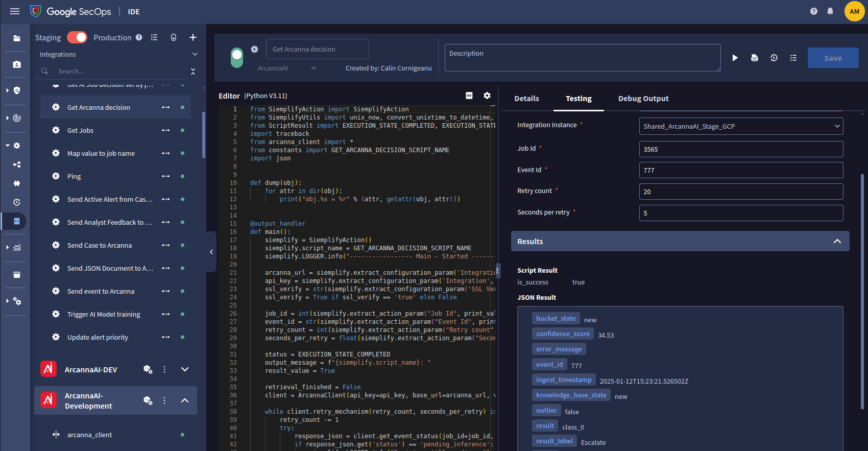Open the list icon next to Save

(x=793, y=58)
